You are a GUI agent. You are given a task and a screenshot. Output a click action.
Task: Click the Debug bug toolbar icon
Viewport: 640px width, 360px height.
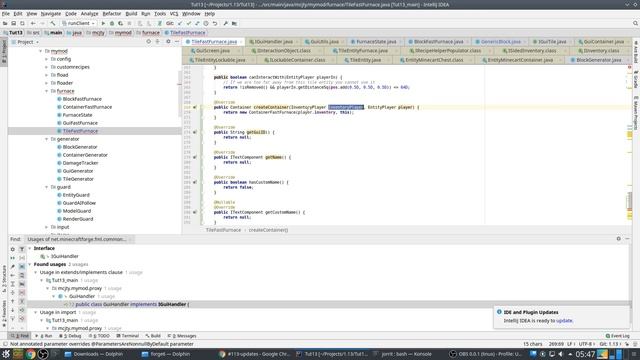click(x=112, y=24)
